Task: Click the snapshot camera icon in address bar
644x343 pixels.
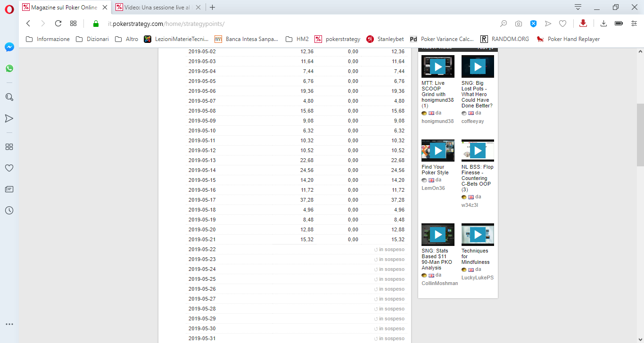Action: click(x=519, y=24)
